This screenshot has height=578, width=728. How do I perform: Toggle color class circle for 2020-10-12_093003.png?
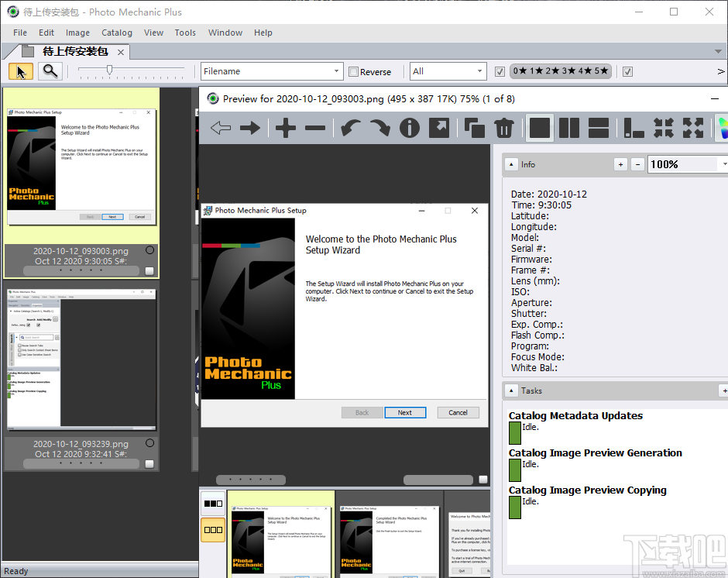149,250
